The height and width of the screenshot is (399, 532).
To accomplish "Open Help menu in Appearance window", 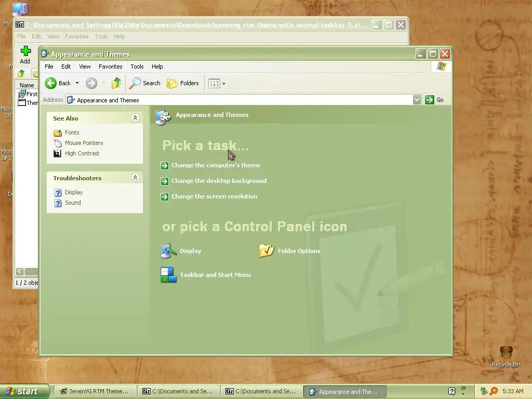I will pos(157,66).
